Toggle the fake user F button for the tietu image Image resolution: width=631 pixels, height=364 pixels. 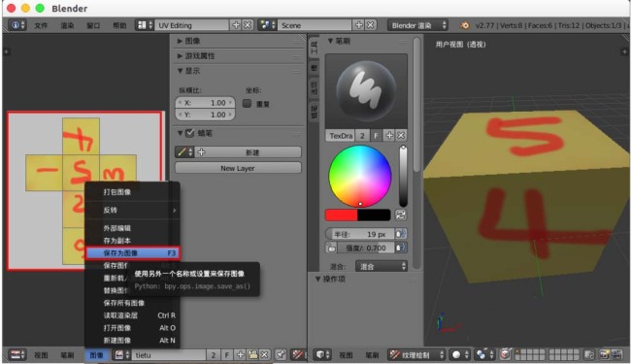(227, 354)
